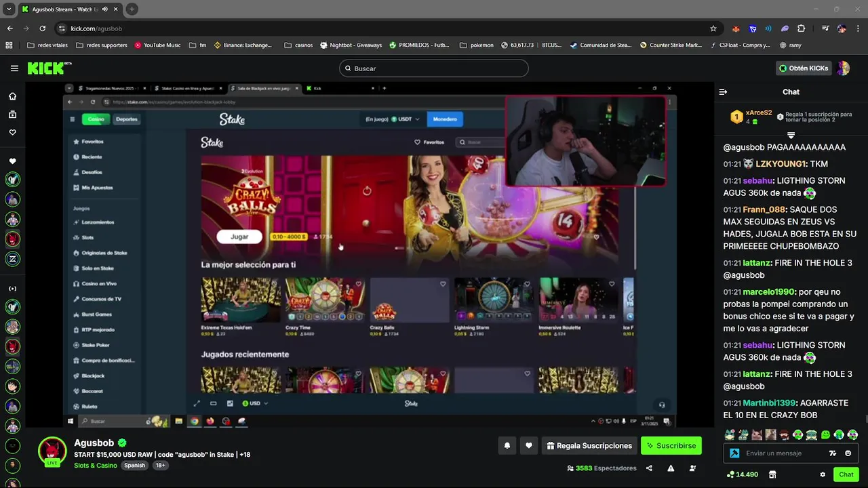Viewport: 868px width, 488px height.
Task: Open Following heart outline icon in sidebar
Action: pos(12,133)
